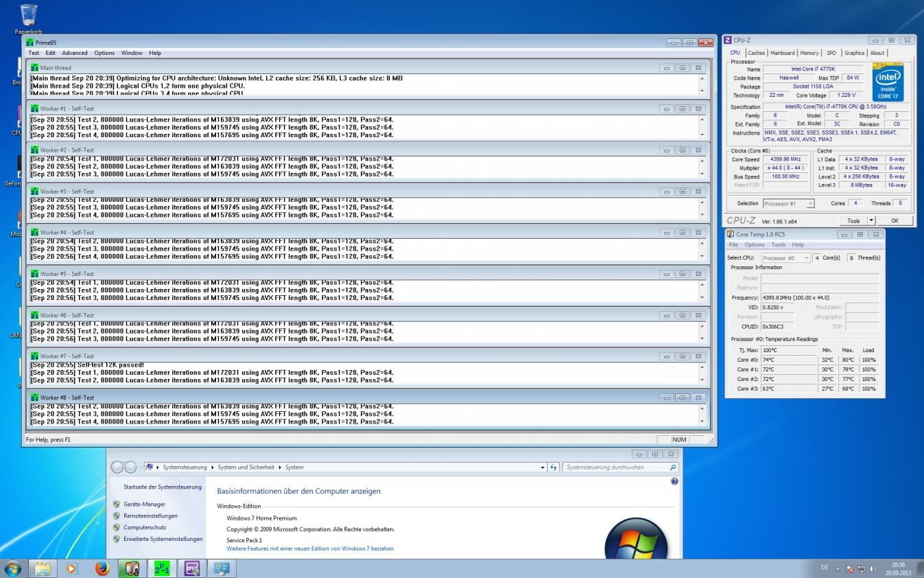Click the Prime95 title bar icon
Screen dimensions: 924x578
pos(29,43)
